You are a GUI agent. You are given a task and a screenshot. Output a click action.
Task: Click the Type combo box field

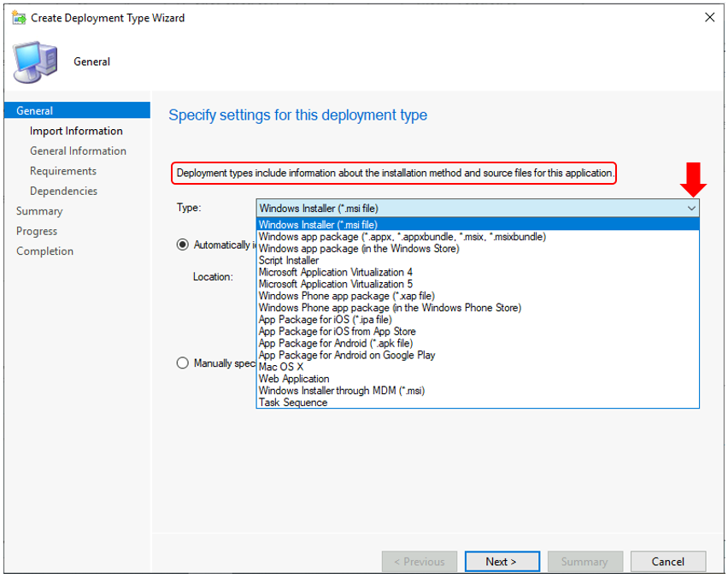point(478,208)
